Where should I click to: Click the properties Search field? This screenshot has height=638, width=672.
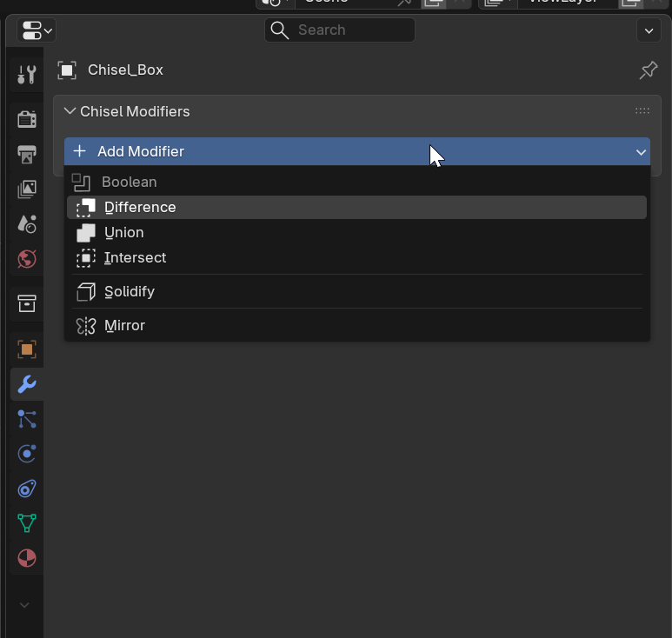[x=339, y=30]
